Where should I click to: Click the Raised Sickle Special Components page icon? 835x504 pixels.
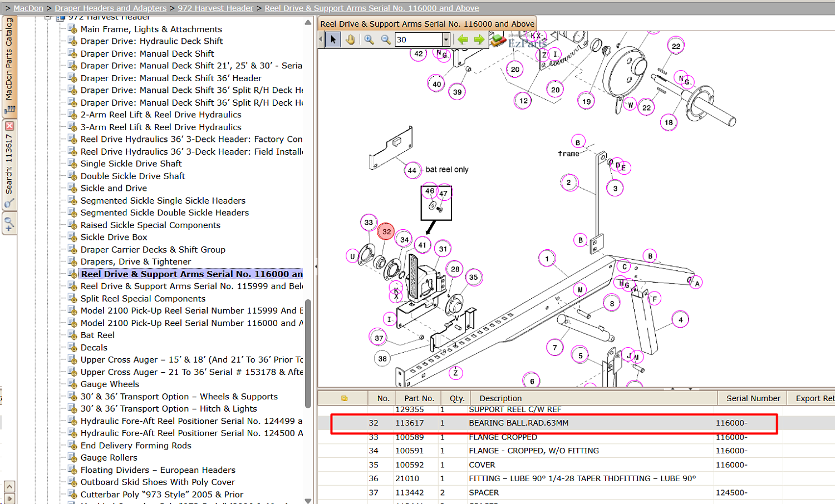coord(72,225)
